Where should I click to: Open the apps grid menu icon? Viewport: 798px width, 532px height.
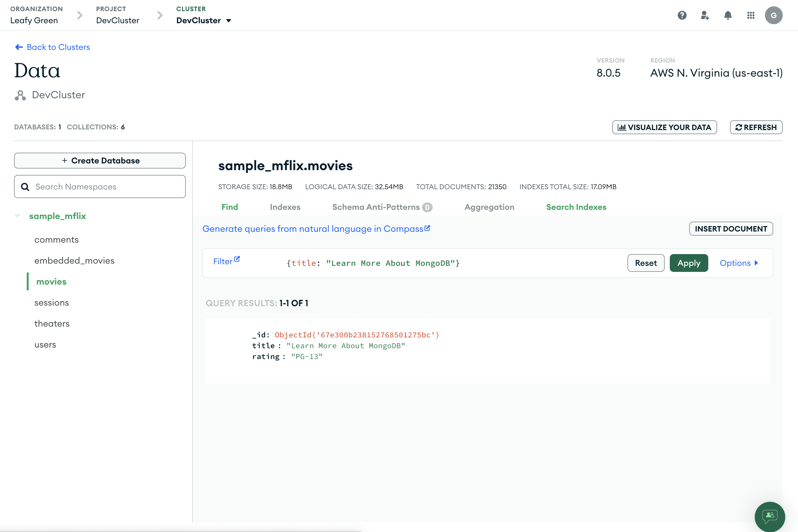751,15
